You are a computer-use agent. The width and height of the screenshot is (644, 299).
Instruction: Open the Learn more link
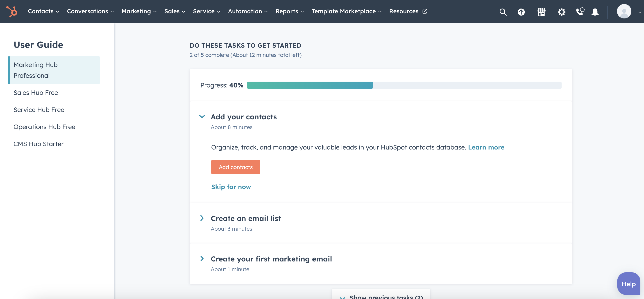coord(486,147)
